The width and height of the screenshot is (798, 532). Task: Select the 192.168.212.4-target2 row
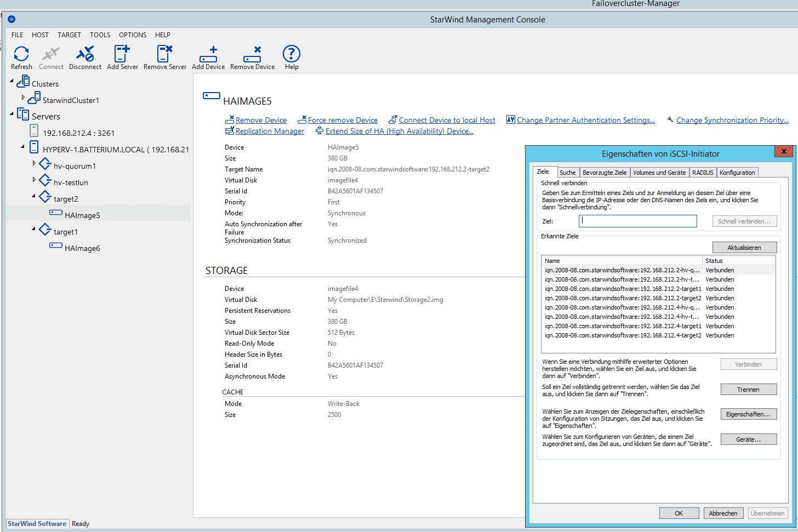(659, 335)
